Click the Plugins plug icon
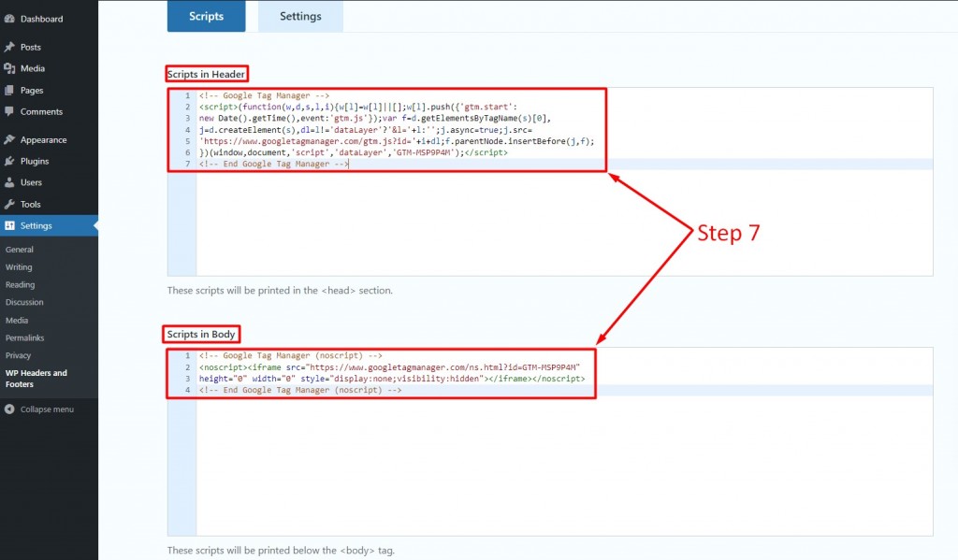 [x=9, y=161]
